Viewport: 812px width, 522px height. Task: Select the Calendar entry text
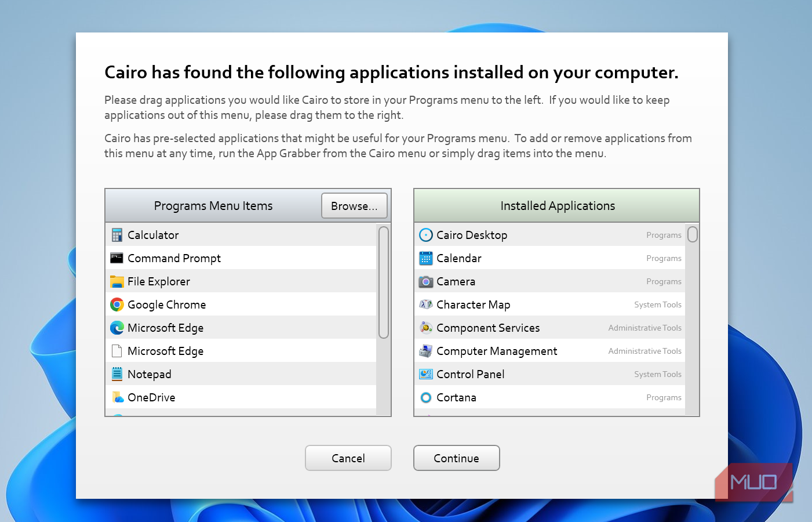coord(459,258)
